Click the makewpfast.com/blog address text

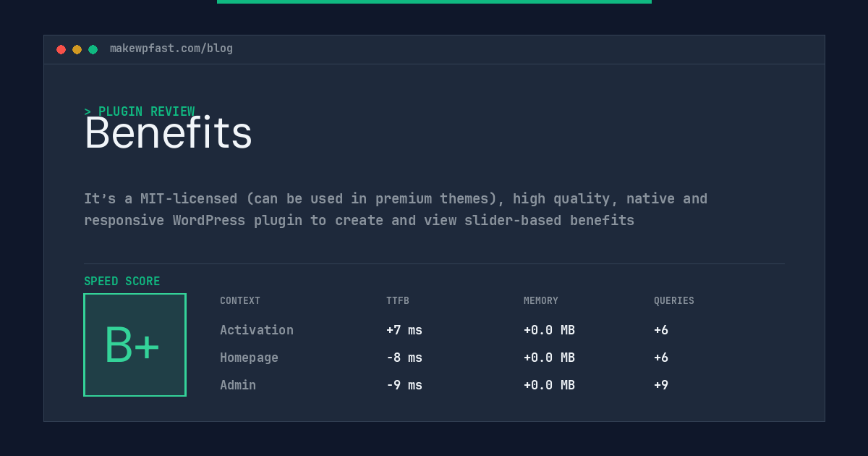pos(171,48)
